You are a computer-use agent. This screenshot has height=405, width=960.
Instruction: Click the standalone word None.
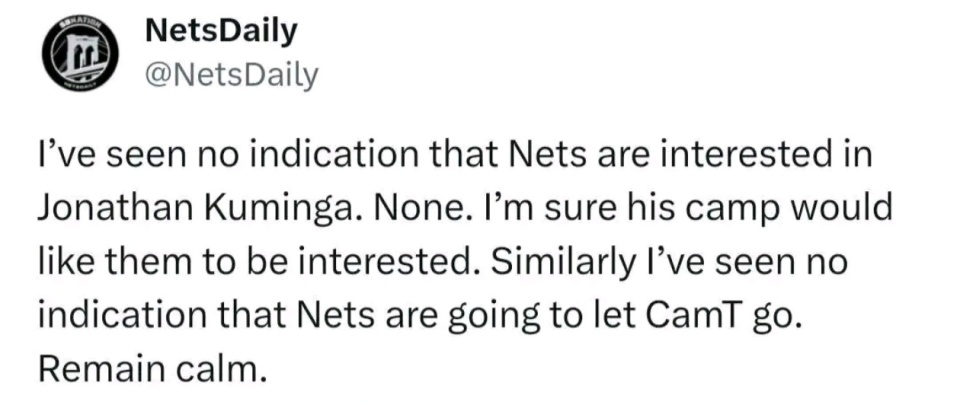click(x=418, y=210)
